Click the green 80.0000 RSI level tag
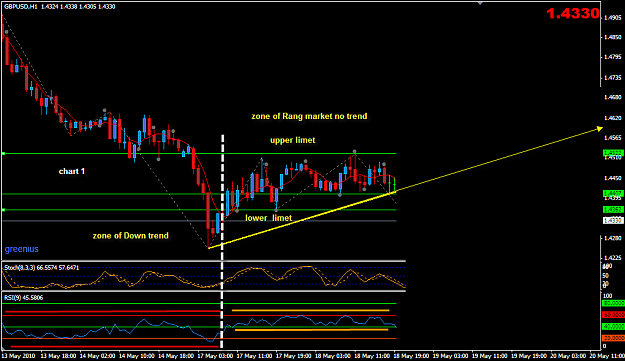This screenshot has width=625, height=361. click(x=613, y=304)
